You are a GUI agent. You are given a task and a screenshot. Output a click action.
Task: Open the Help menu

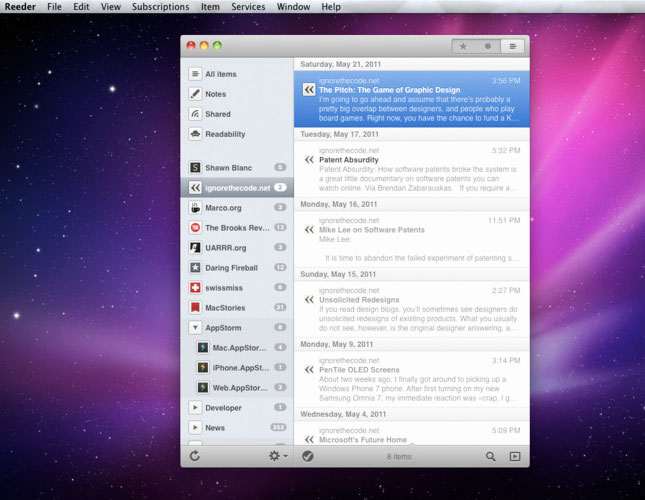coord(331,7)
